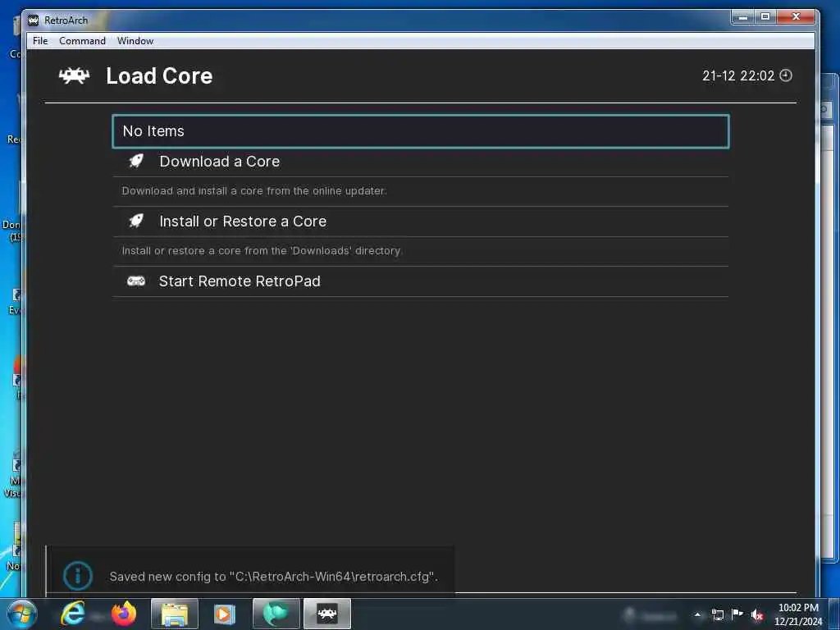Click the rocket icon beside Download a Core
840x630 pixels.
coord(136,161)
